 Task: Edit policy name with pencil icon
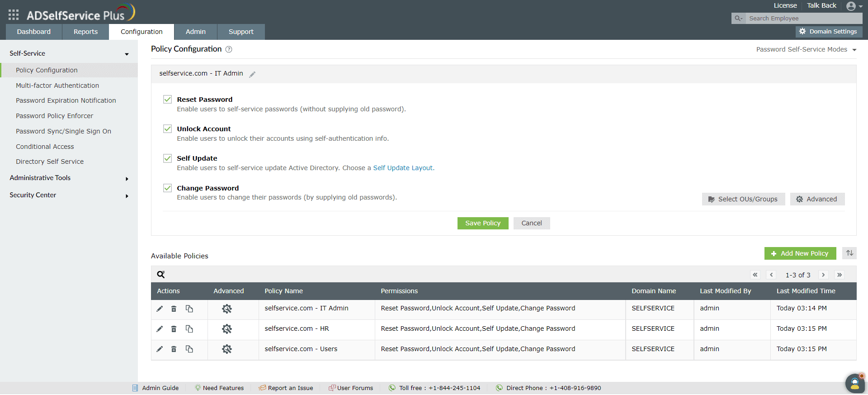[x=252, y=74]
